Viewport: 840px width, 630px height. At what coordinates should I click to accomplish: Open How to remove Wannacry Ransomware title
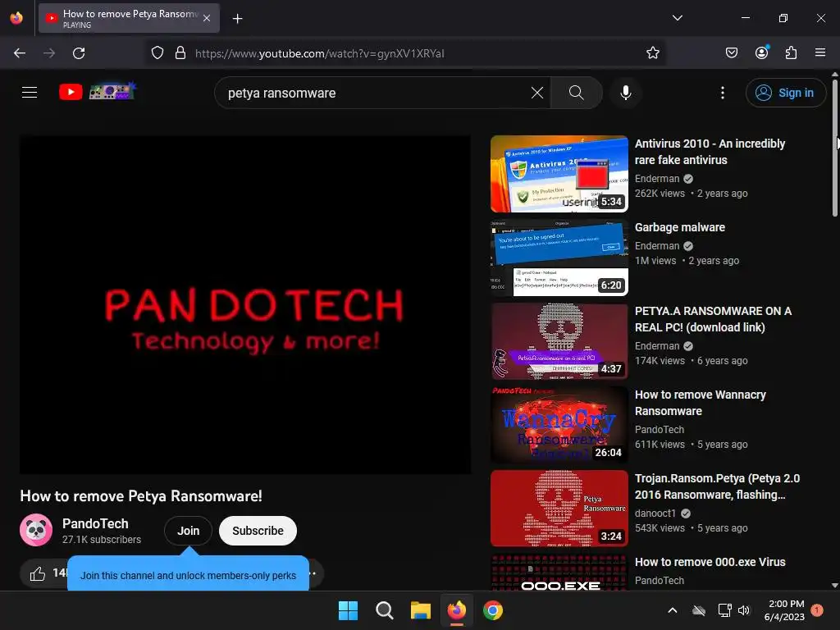click(x=701, y=403)
